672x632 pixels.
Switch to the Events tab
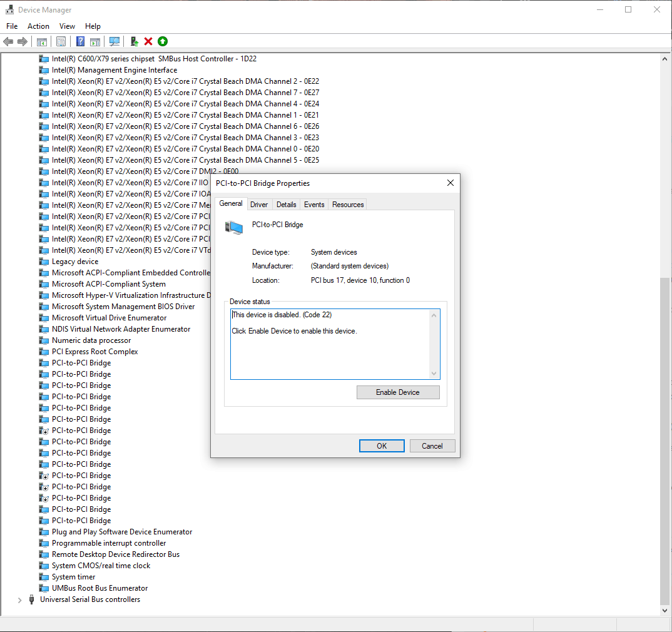pos(314,205)
